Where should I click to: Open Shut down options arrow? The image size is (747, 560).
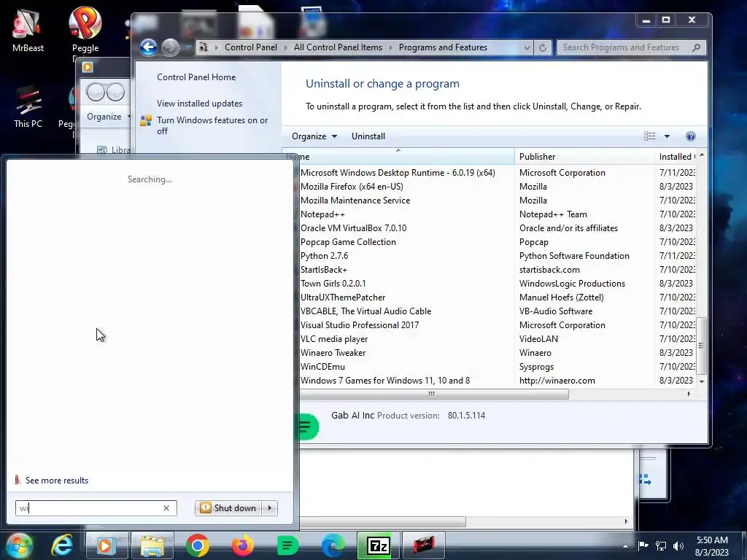pyautogui.click(x=270, y=508)
